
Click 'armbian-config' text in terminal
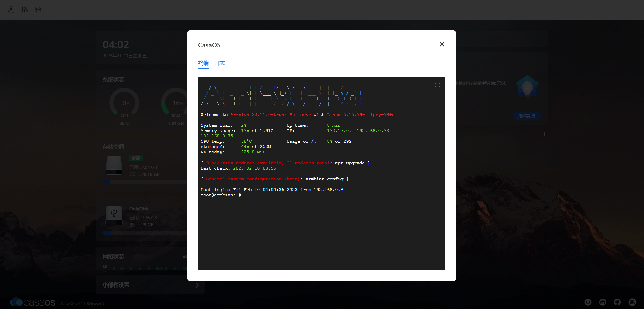[324, 179]
